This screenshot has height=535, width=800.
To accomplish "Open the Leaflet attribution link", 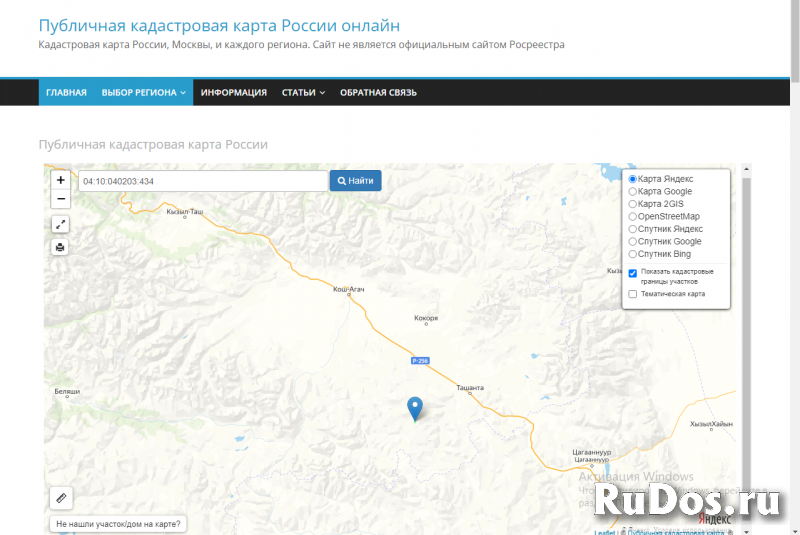I will tap(605, 532).
